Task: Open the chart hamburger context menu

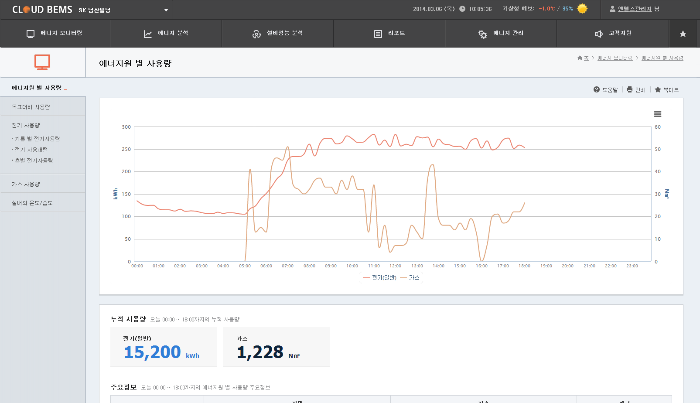Action: pos(657,114)
